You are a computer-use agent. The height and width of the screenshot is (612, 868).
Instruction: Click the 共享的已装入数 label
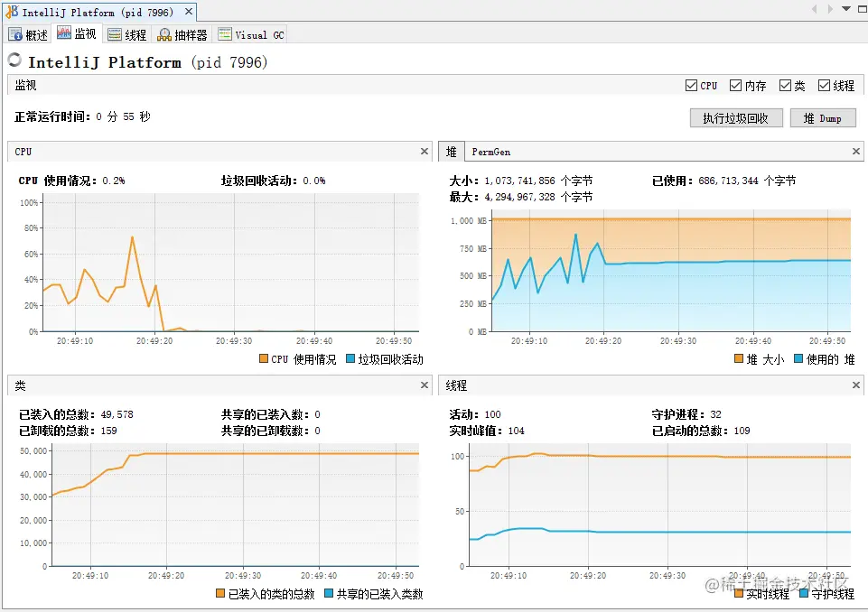tap(266, 414)
